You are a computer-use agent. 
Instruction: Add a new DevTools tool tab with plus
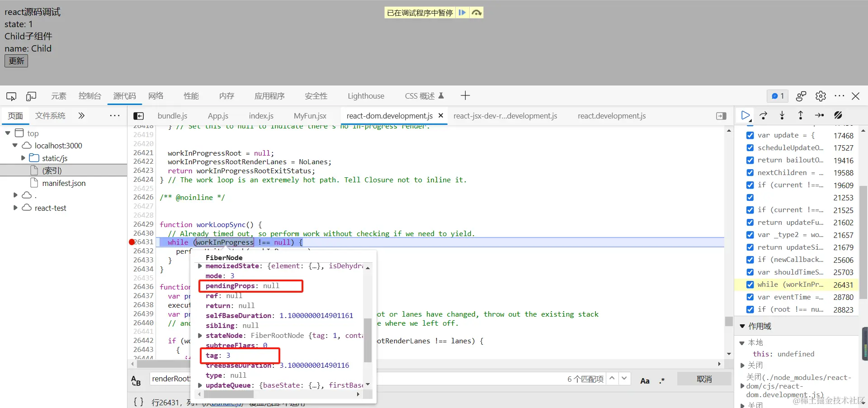coord(465,95)
